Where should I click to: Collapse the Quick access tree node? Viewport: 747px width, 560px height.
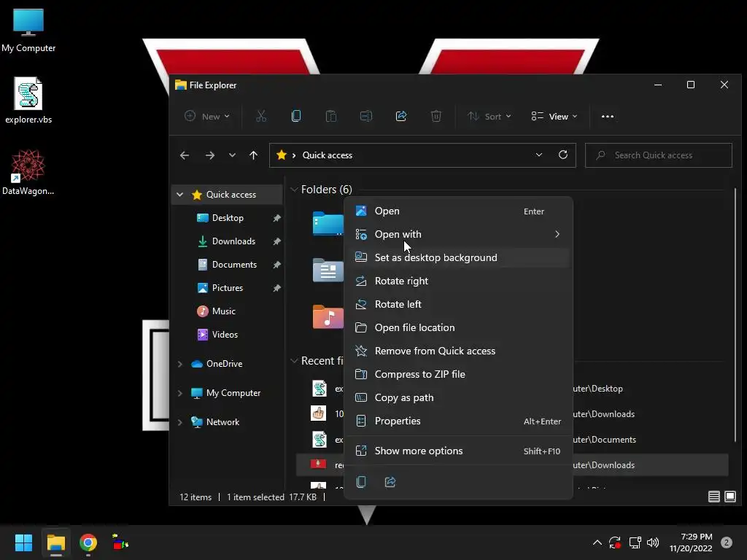click(x=179, y=194)
